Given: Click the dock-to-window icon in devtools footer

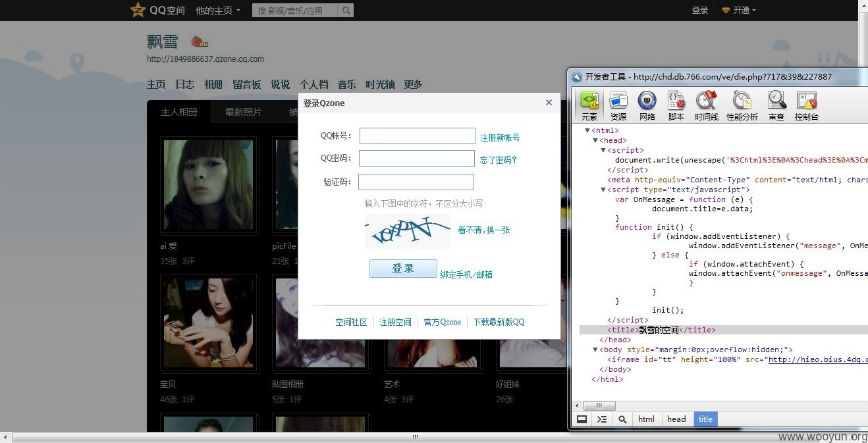Looking at the screenshot, I should click(x=582, y=419).
